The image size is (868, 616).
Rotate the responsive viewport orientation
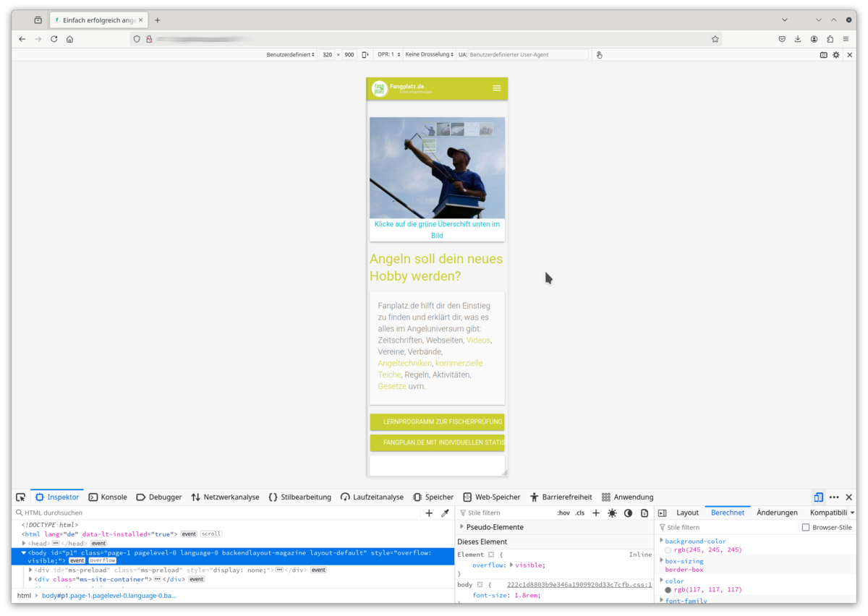(x=365, y=55)
